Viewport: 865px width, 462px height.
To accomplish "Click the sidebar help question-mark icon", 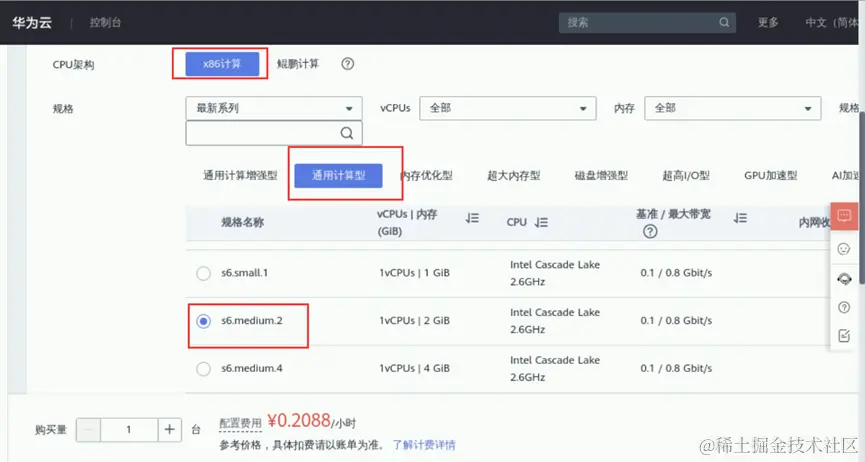I will [844, 307].
